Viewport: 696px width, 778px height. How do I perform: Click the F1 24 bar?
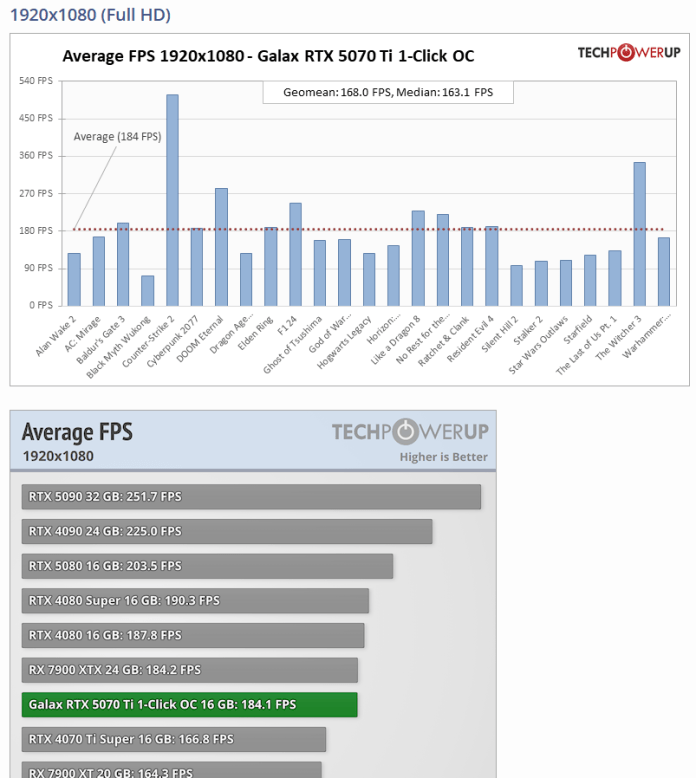click(295, 254)
